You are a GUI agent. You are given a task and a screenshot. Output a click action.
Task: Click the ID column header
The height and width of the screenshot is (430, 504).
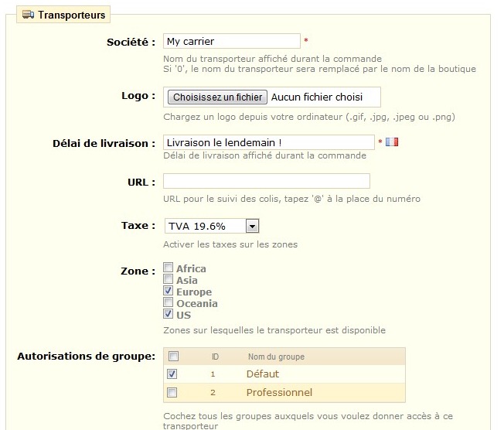point(215,357)
